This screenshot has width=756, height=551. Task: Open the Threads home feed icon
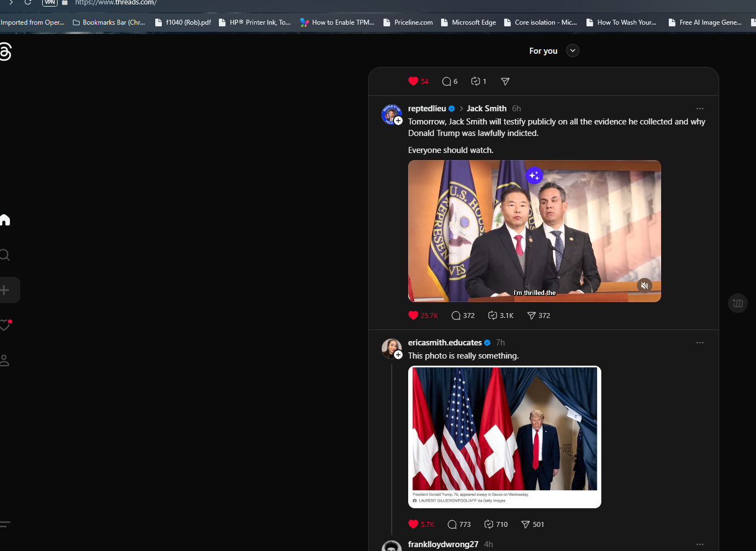point(5,220)
